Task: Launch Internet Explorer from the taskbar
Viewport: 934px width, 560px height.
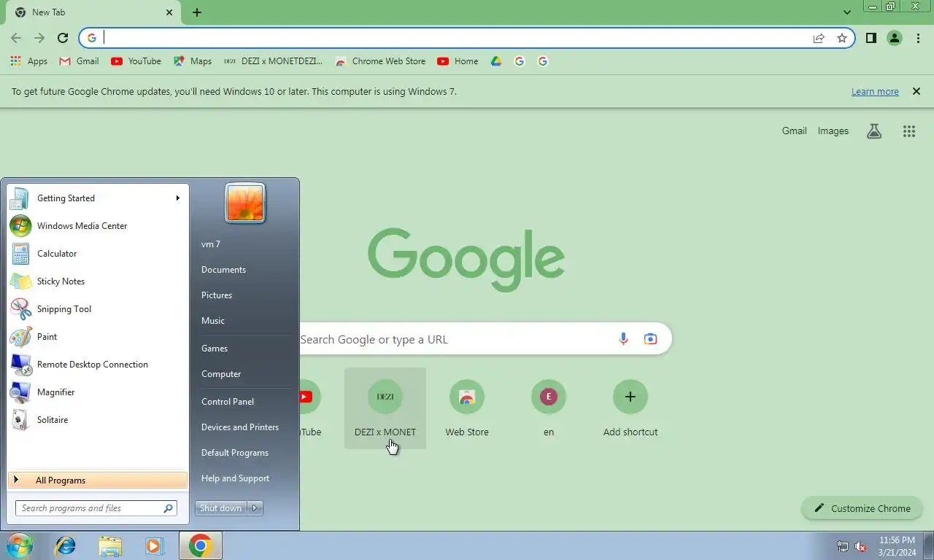Action: [66, 545]
